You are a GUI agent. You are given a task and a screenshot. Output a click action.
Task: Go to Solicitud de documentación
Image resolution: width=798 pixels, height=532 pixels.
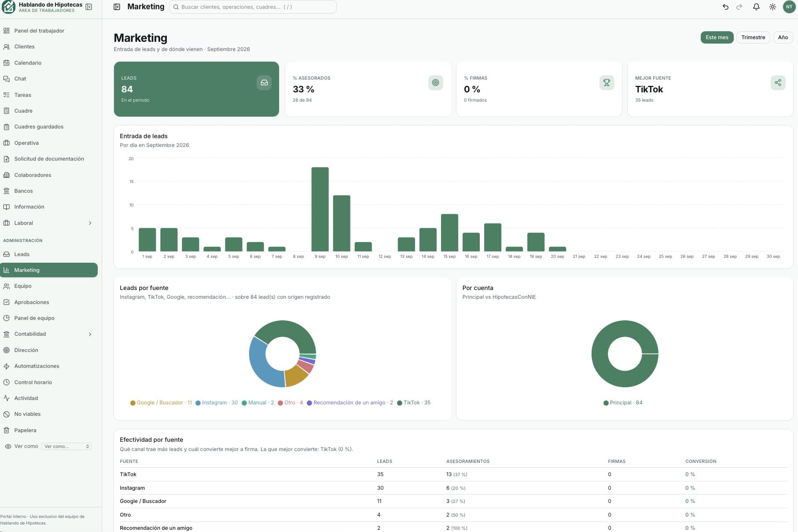(49, 159)
